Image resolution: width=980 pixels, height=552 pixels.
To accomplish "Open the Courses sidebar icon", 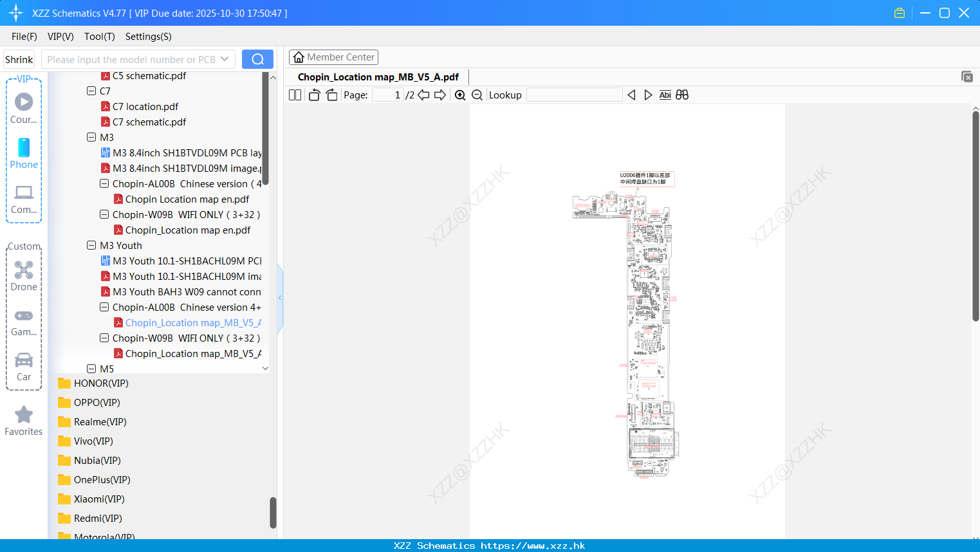I will 24,108.
